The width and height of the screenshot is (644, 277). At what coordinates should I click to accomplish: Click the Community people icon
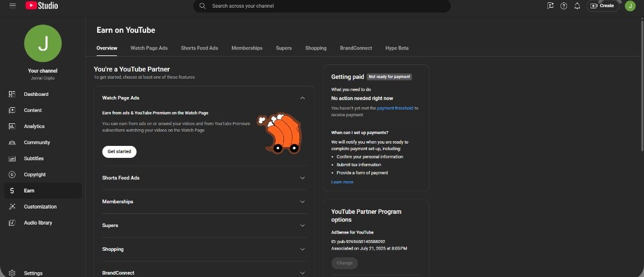(12, 142)
